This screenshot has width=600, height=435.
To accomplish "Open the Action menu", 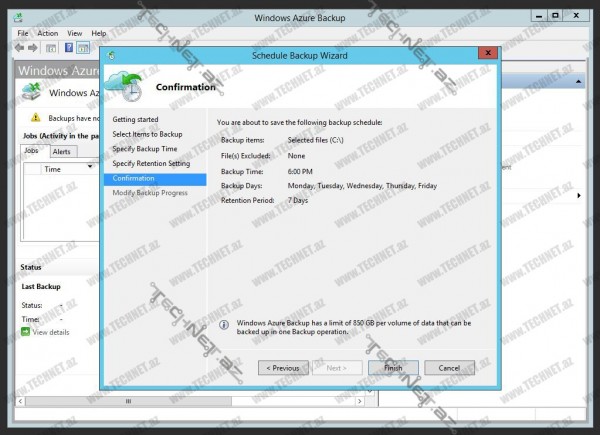I will [47, 33].
